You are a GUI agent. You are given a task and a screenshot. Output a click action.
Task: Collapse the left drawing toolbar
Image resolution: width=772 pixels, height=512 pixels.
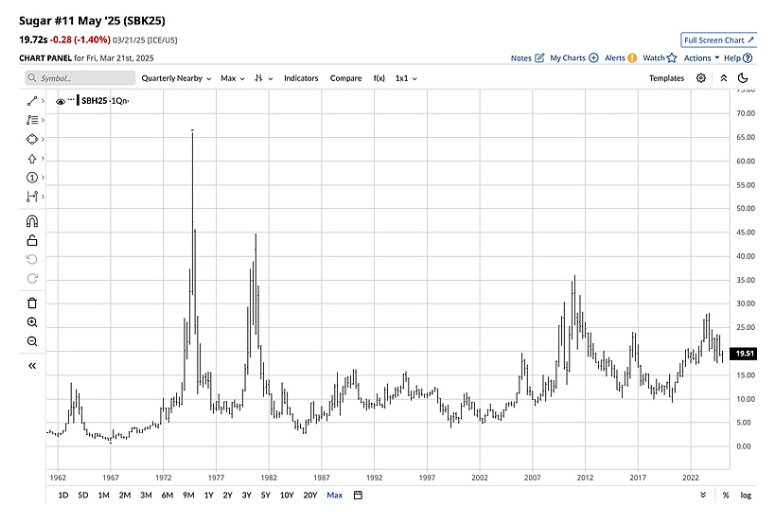point(31,366)
